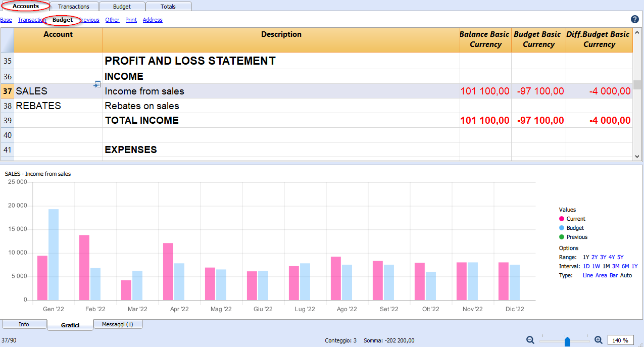
Task: Select the PROFIT AND LOSS STATEMENT cell
Action: pyautogui.click(x=281, y=61)
